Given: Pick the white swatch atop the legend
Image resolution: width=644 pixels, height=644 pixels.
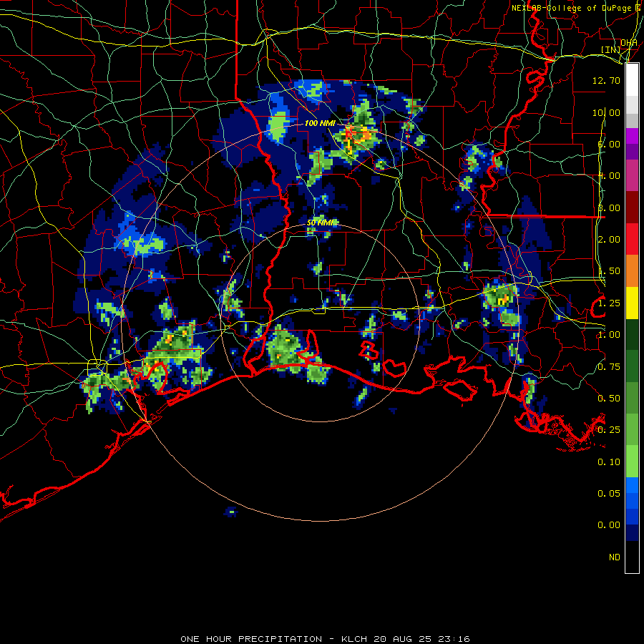Looking at the screenshot, I should tap(632, 80).
